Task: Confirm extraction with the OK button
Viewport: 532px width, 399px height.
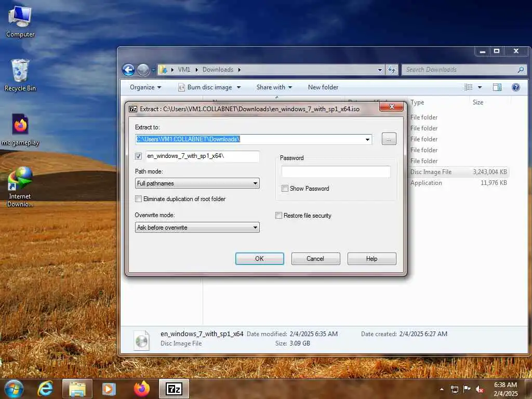Action: 260,259
